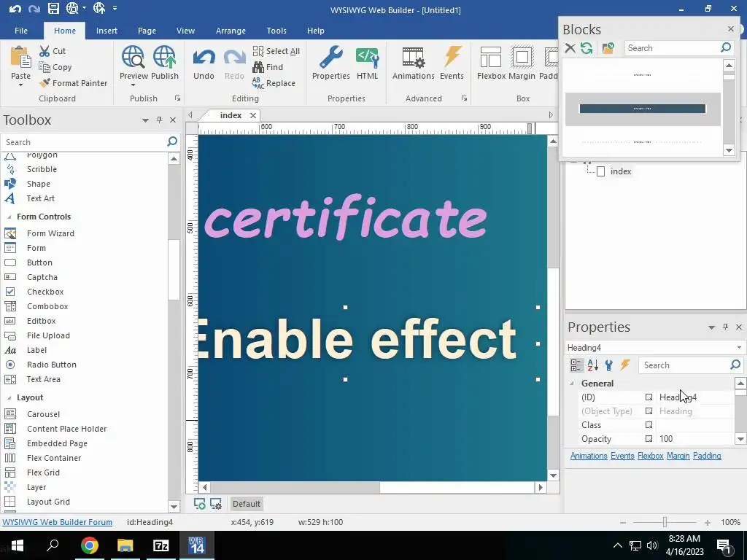The width and height of the screenshot is (747, 560).
Task: Open the Preview dropdown arrow
Action: [x=133, y=85]
